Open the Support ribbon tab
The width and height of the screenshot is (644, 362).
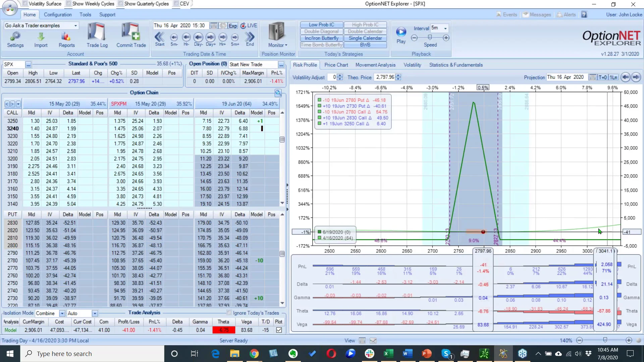tap(107, 15)
